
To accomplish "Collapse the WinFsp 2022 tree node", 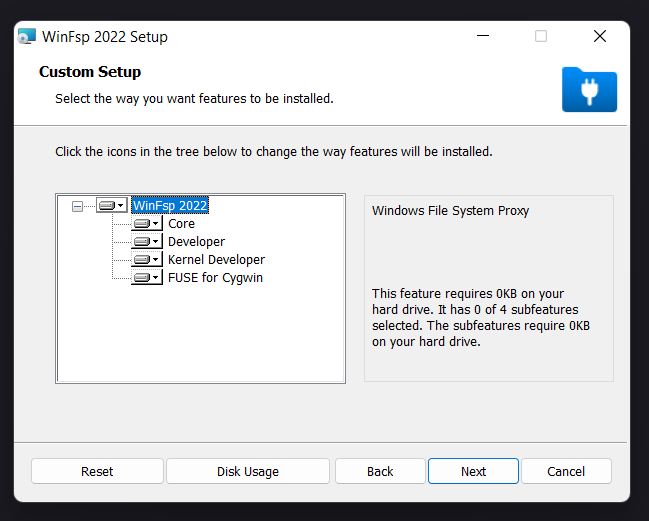I will [x=77, y=206].
